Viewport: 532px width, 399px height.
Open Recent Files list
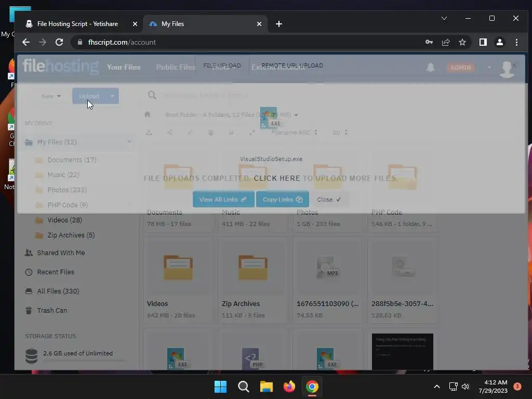tap(56, 272)
